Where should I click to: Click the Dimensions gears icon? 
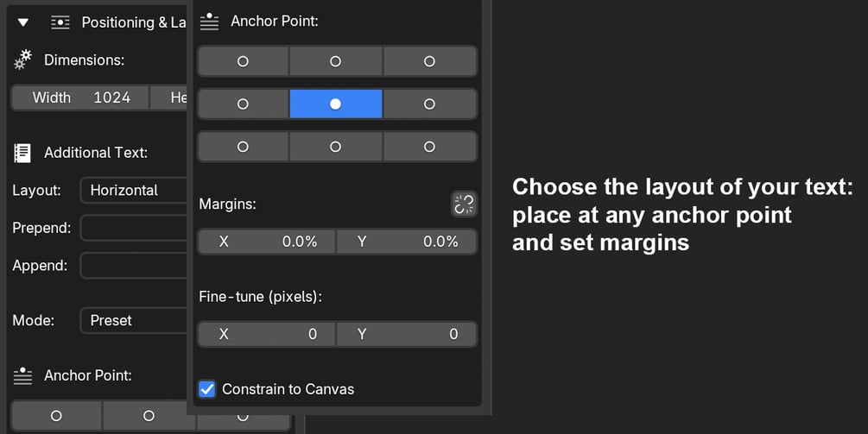pos(23,60)
